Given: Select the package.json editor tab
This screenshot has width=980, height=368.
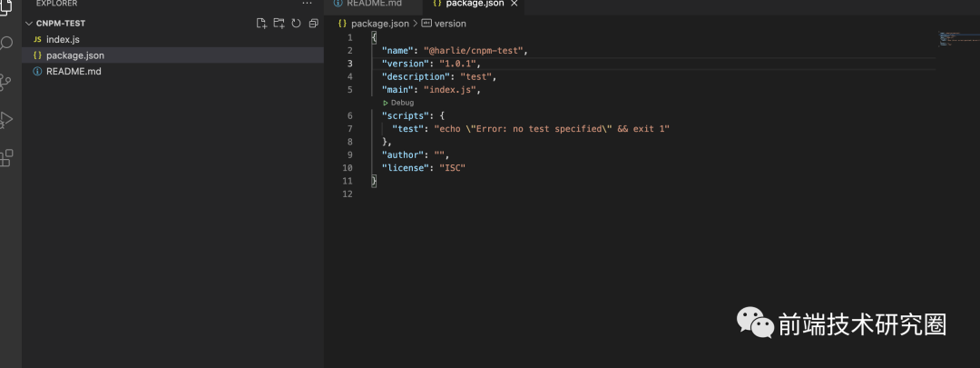Looking at the screenshot, I should [x=473, y=4].
